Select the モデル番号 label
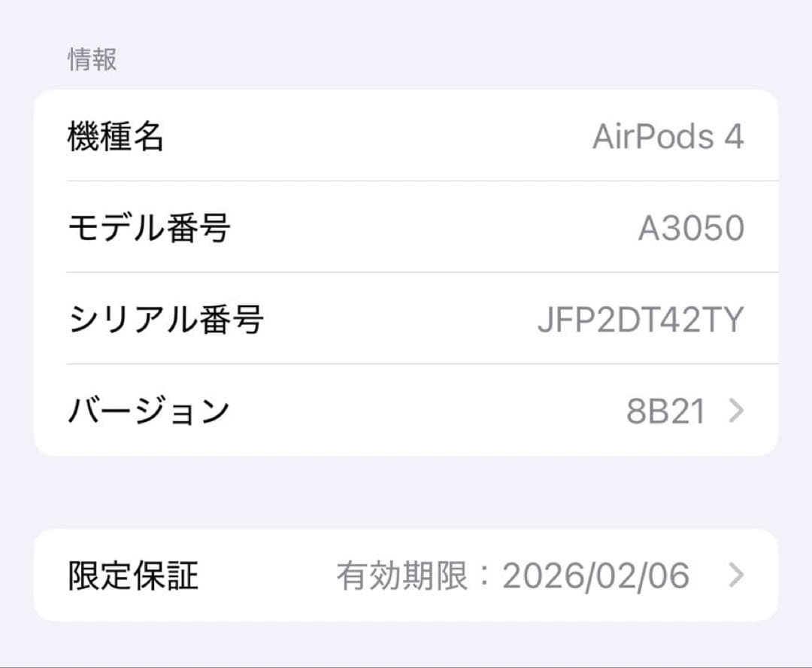This screenshot has height=668, width=812. pos(149,227)
